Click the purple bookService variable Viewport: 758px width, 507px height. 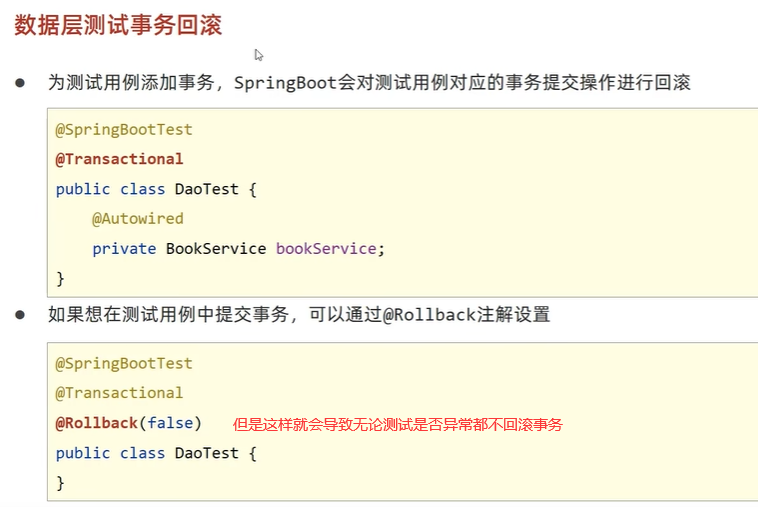pos(327,248)
